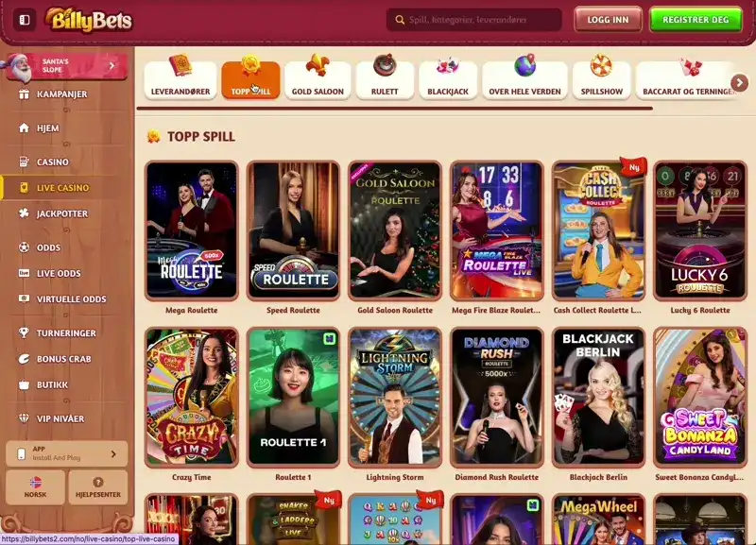Open Bonus Crab in sidebar
Image resolution: width=756 pixels, height=545 pixels.
click(x=62, y=359)
